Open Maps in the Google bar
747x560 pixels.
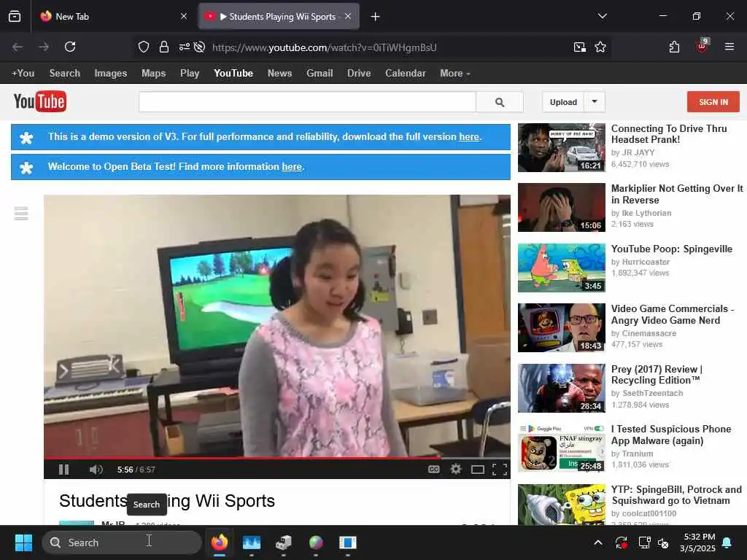(x=153, y=74)
